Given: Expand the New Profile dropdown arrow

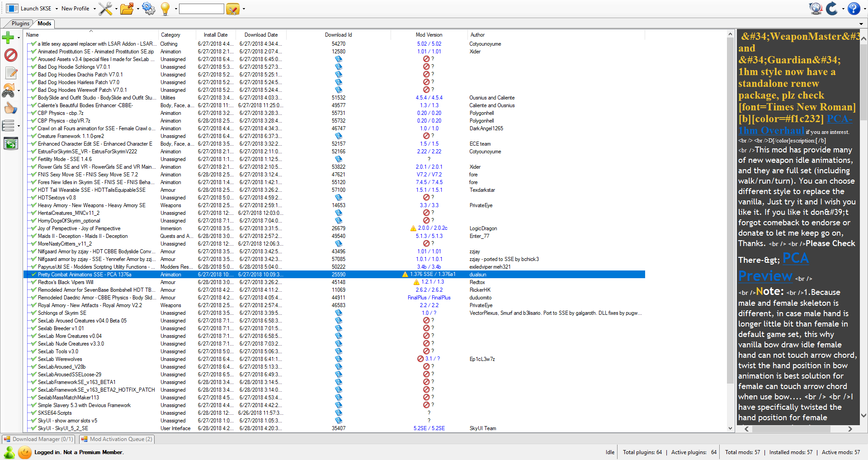Looking at the screenshot, I should 94,9.
